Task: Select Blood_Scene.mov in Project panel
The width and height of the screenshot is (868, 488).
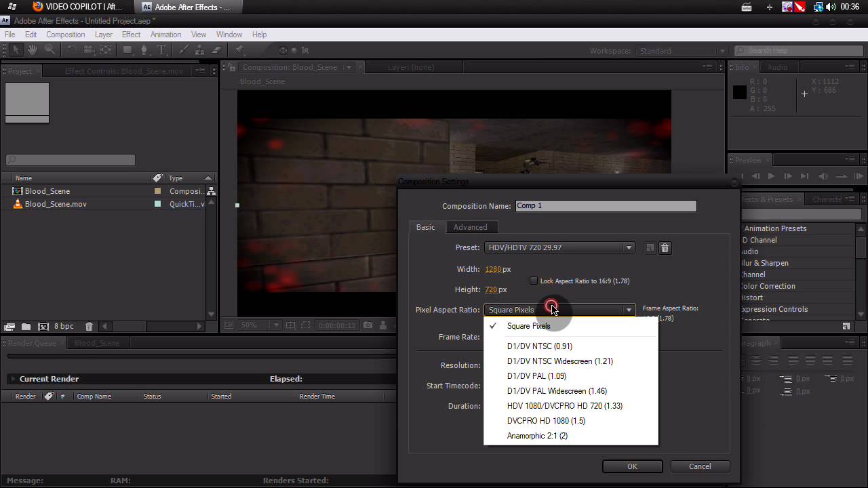Action: (56, 204)
